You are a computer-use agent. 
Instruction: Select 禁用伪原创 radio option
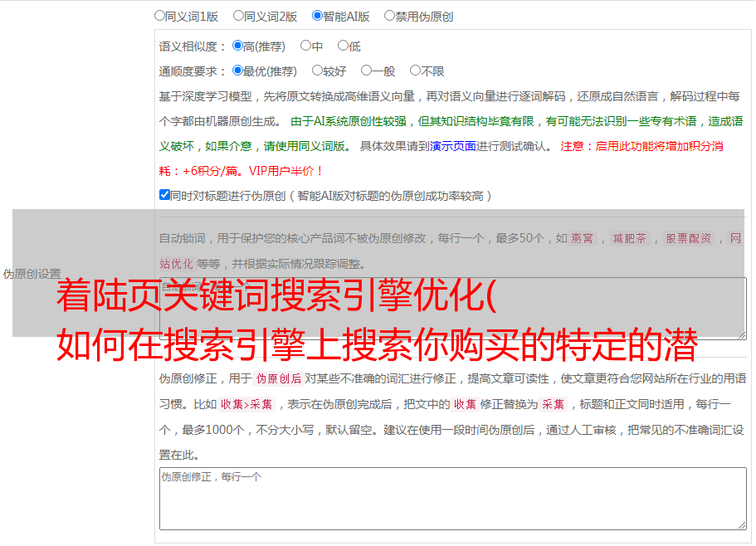coord(389,16)
